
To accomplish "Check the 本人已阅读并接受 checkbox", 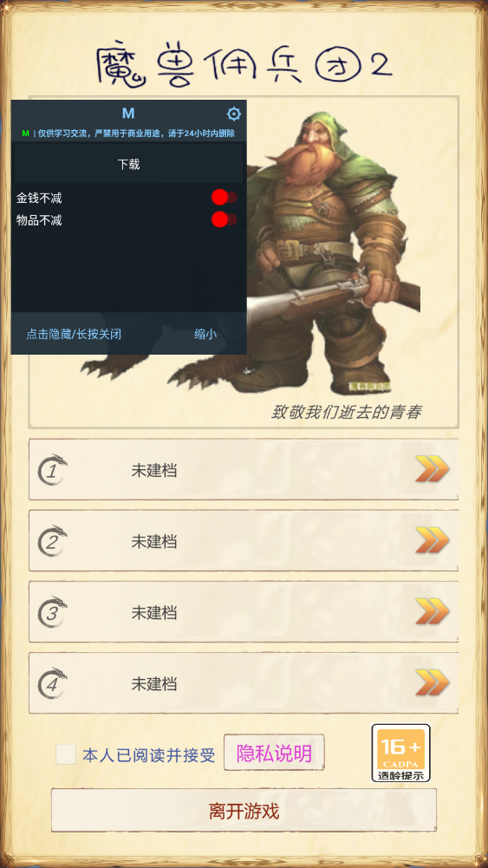I will coord(66,754).
